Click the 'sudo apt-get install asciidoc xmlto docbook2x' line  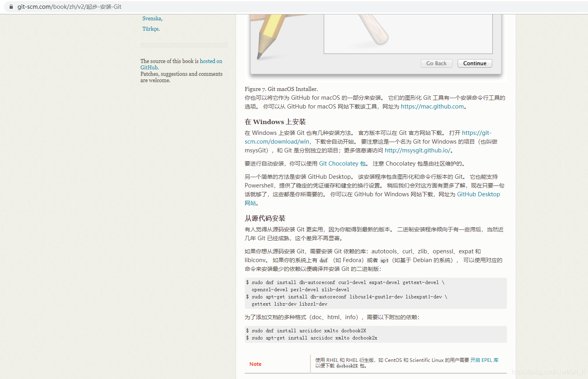click(x=312, y=338)
